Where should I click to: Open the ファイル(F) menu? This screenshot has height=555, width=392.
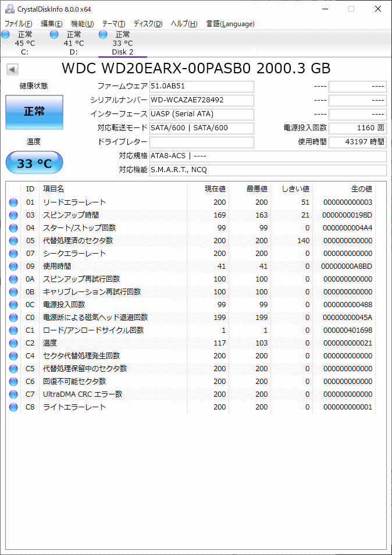click(19, 24)
